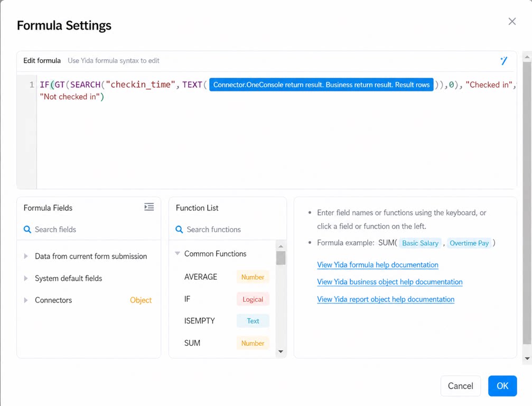Open Yida business object help documentation
The height and width of the screenshot is (406, 532).
390,282
